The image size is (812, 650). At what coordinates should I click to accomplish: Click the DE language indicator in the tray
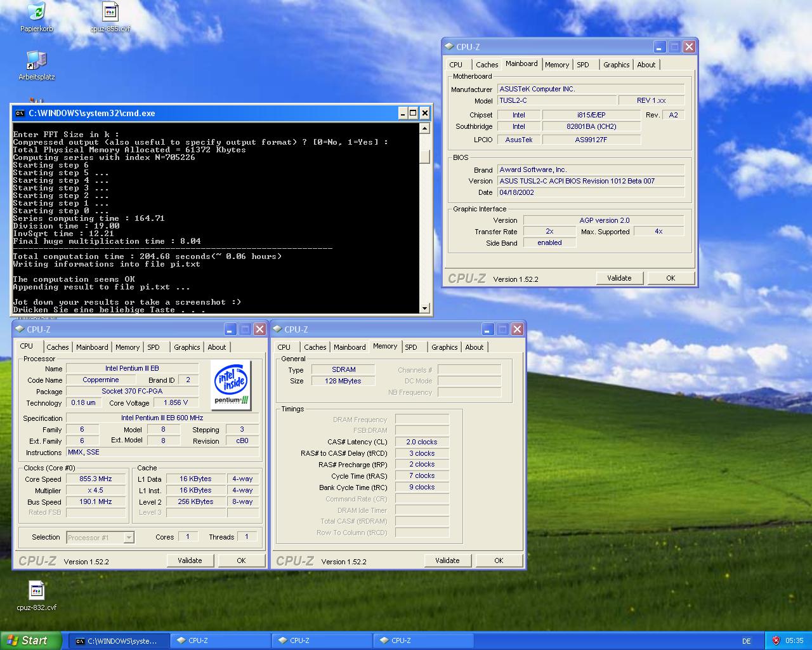(x=747, y=641)
